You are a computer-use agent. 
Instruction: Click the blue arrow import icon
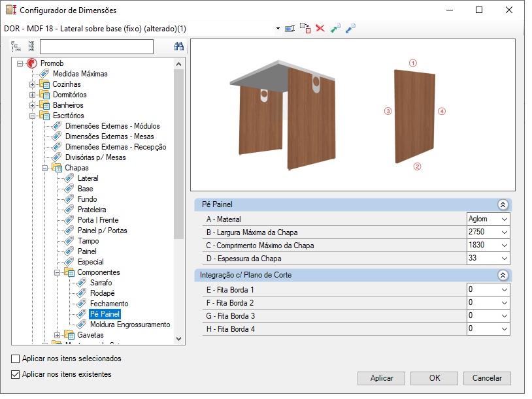[350, 29]
